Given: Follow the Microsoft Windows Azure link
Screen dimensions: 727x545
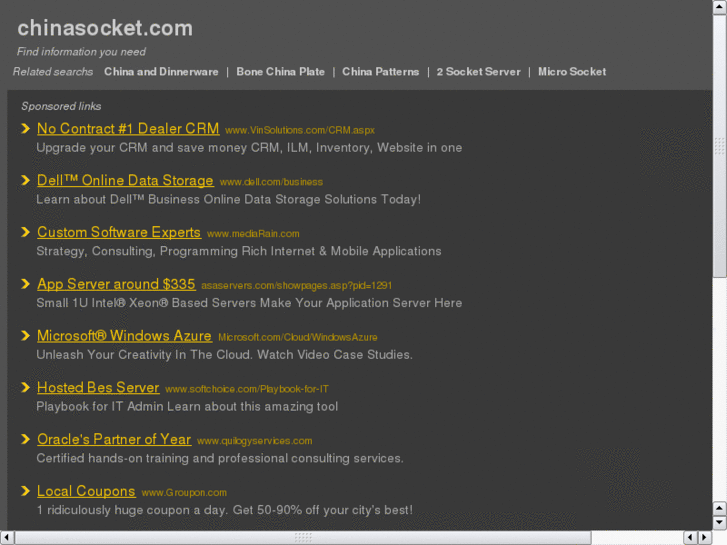Looking at the screenshot, I should click(124, 335).
